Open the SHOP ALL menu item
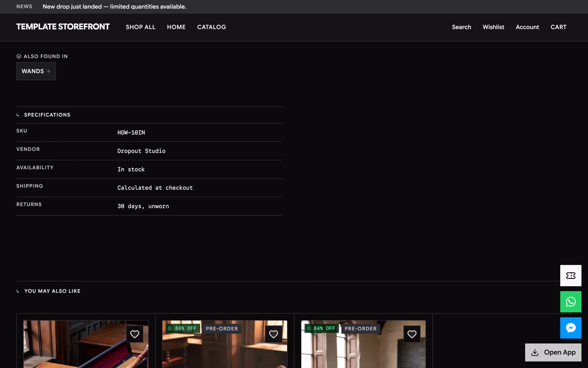 pyautogui.click(x=140, y=27)
